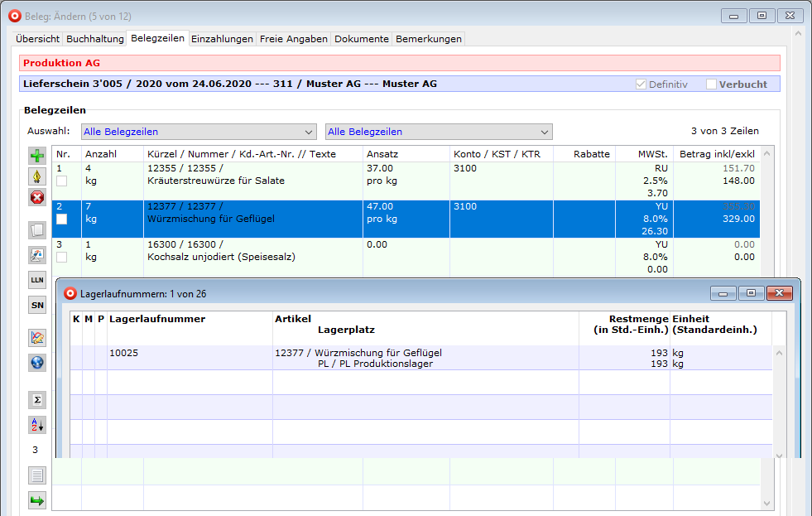812x516 pixels.
Task: Expand the first Alle Belegzeilen dropdown
Action: coord(309,132)
